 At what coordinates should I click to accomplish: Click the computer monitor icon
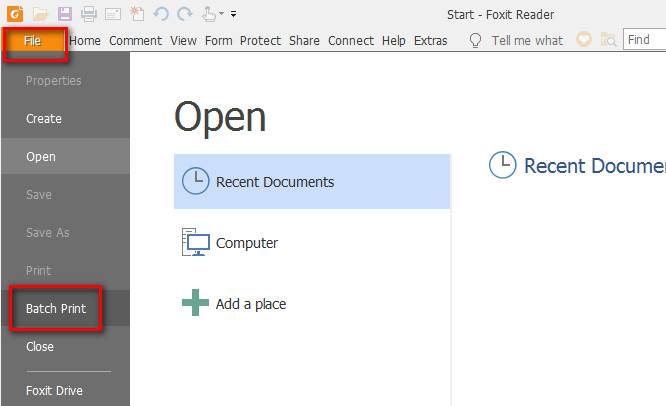pos(196,242)
